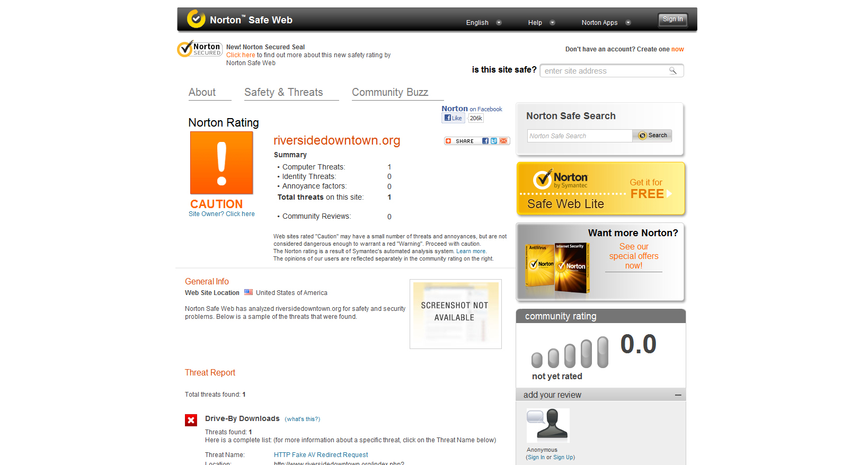Focus the Norton Safe Search input field
The width and height of the screenshot is (868, 465).
(x=579, y=136)
